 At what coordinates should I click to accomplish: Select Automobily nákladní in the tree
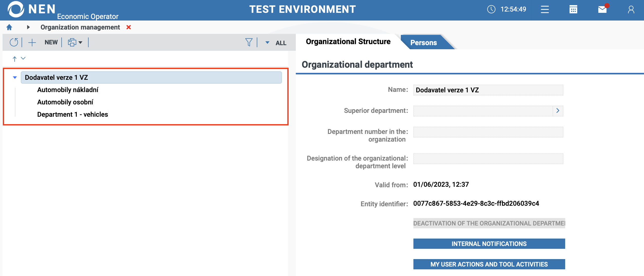coord(68,90)
